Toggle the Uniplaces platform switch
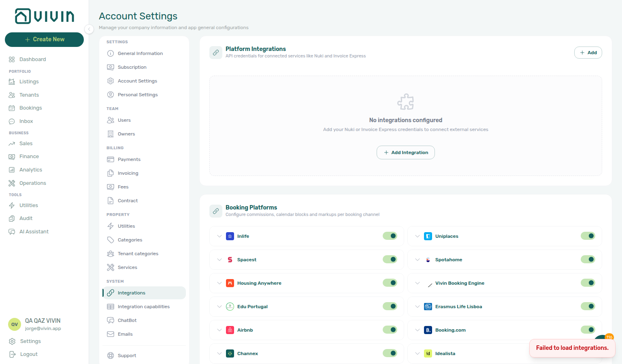 (588, 236)
